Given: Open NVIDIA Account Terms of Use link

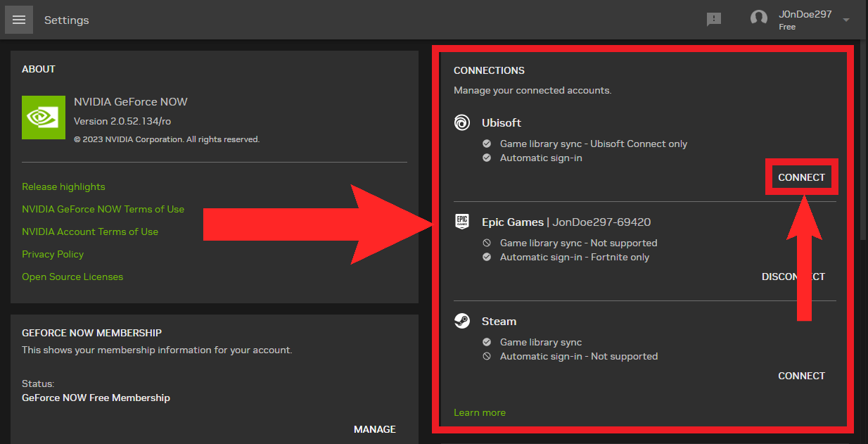Looking at the screenshot, I should click(90, 232).
